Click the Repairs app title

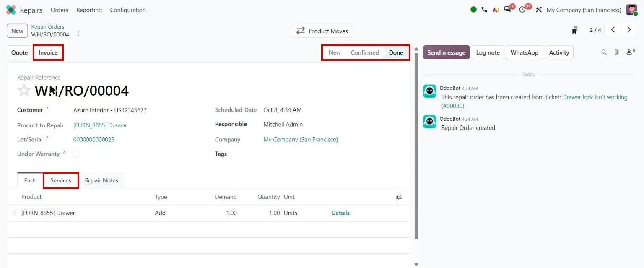[x=31, y=10]
